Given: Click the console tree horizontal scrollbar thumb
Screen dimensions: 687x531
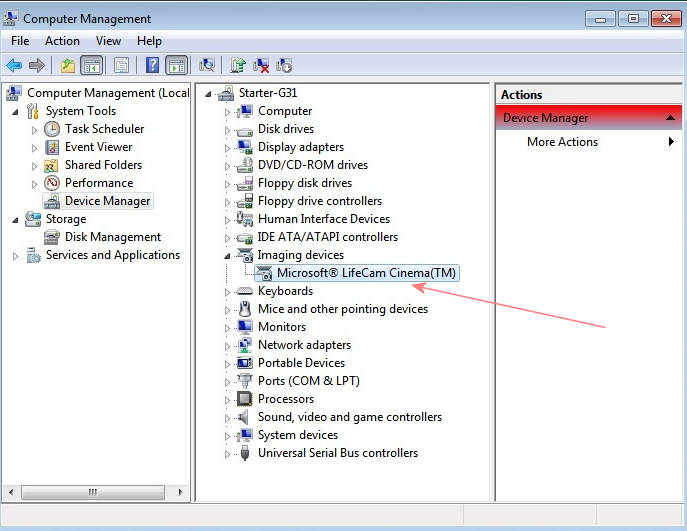Looking at the screenshot, I should point(92,492).
